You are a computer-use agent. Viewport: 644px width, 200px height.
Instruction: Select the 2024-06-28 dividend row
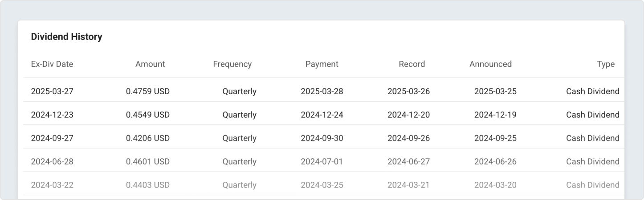click(52, 162)
